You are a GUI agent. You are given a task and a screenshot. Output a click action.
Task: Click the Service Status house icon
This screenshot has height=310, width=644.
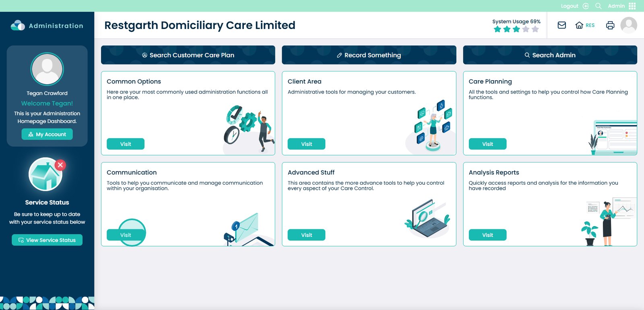click(45, 174)
